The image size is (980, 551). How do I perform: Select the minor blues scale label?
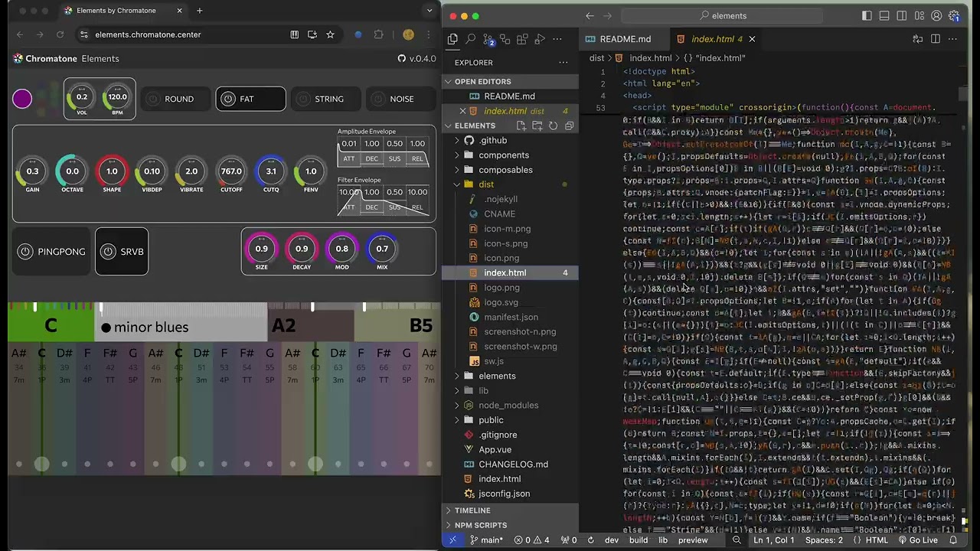pos(151,328)
